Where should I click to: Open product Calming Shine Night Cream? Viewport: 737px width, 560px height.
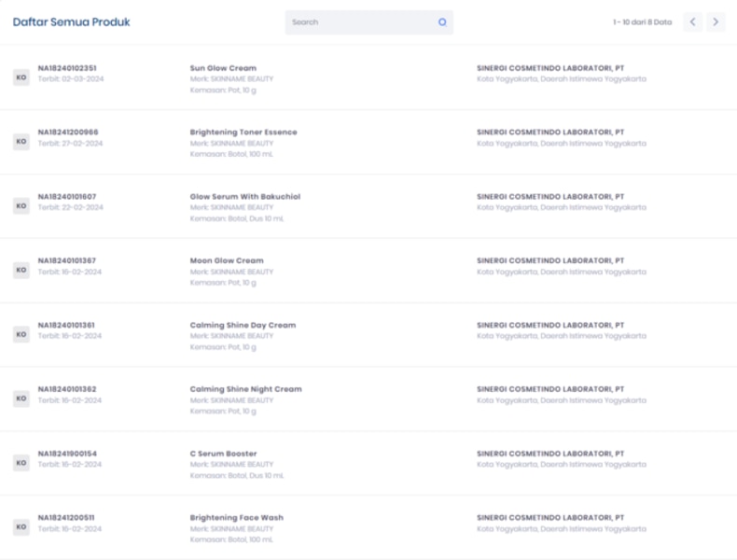[x=246, y=389]
